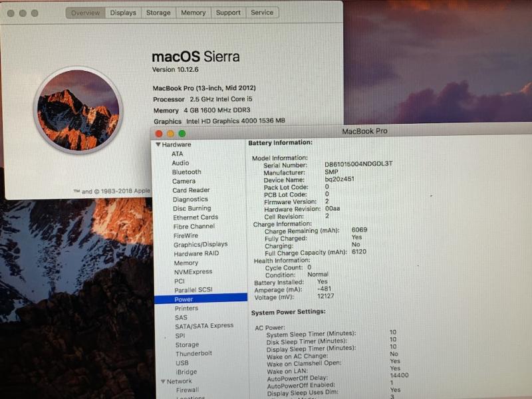Screen dimensions: 532x399
Task: Click the Charge Remaining value 6069
Action: (359, 229)
